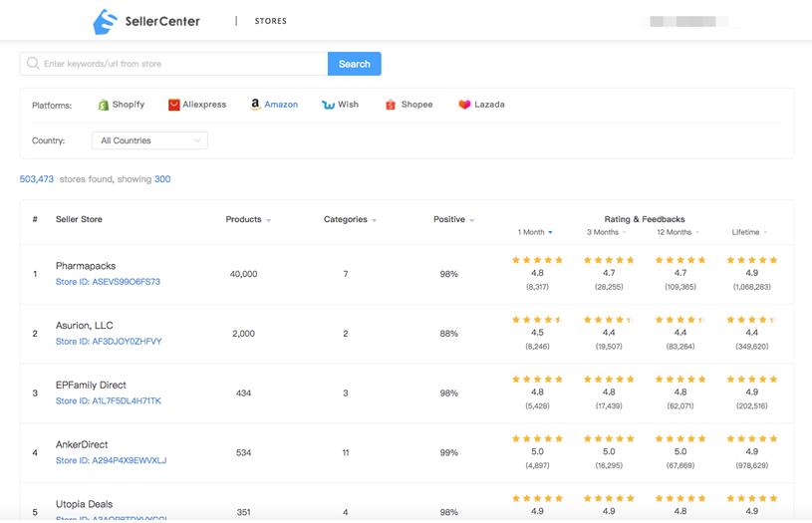812x523 pixels.
Task: Focus the store keyword search field
Action: [x=173, y=64]
